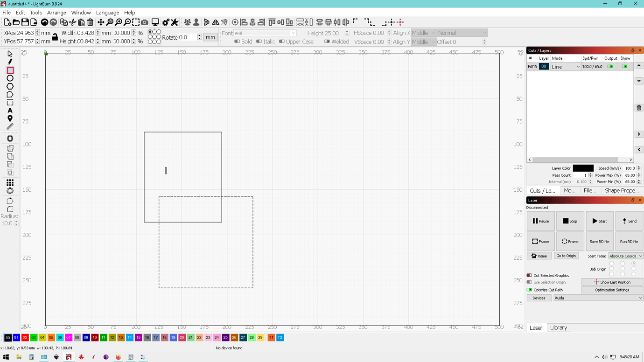Open Device Settings via the wrench icon
Viewport: 644px width, 362px height.
click(x=175, y=22)
